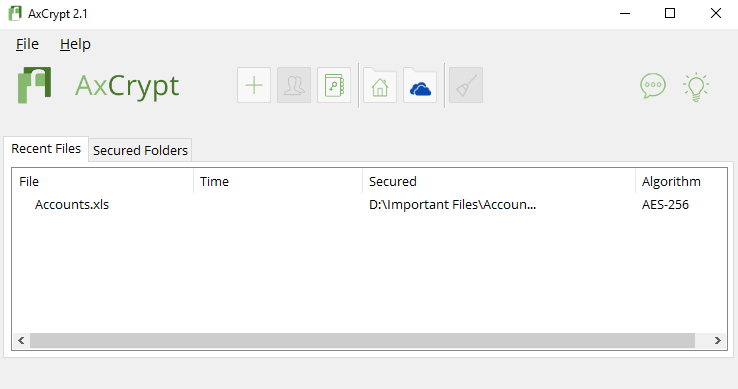Minimize the AxCrypt window
Viewport: 738px width, 389px height.
[625, 13]
